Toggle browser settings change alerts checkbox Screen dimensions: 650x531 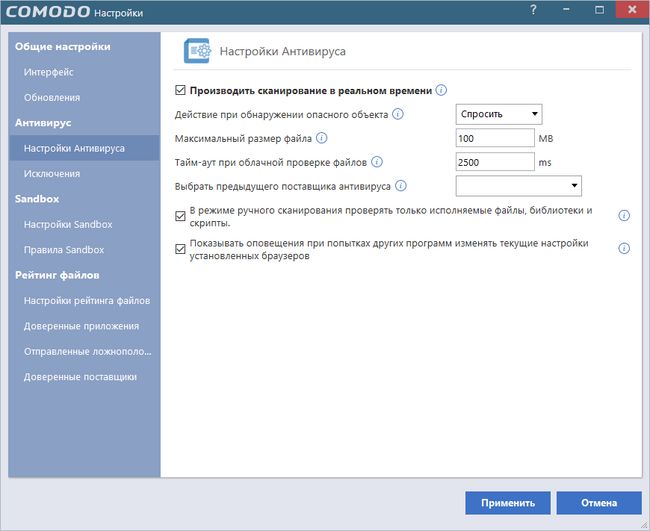click(x=180, y=249)
